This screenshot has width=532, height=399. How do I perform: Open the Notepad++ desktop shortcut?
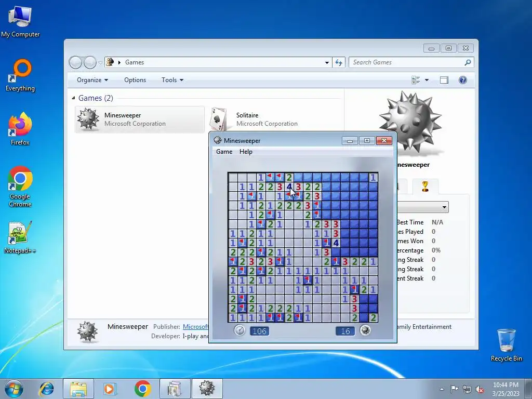[x=20, y=237]
